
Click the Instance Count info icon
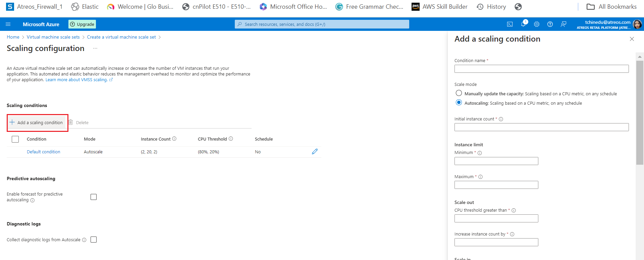click(x=174, y=139)
